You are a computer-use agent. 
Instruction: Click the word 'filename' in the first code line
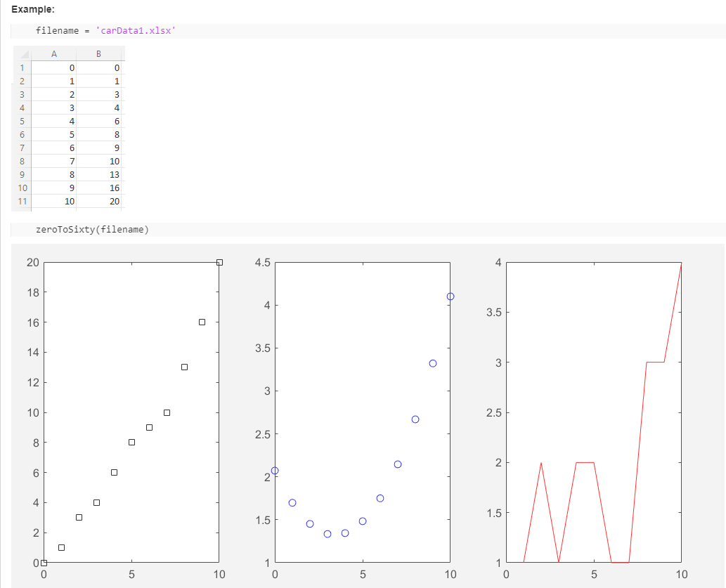(58, 30)
